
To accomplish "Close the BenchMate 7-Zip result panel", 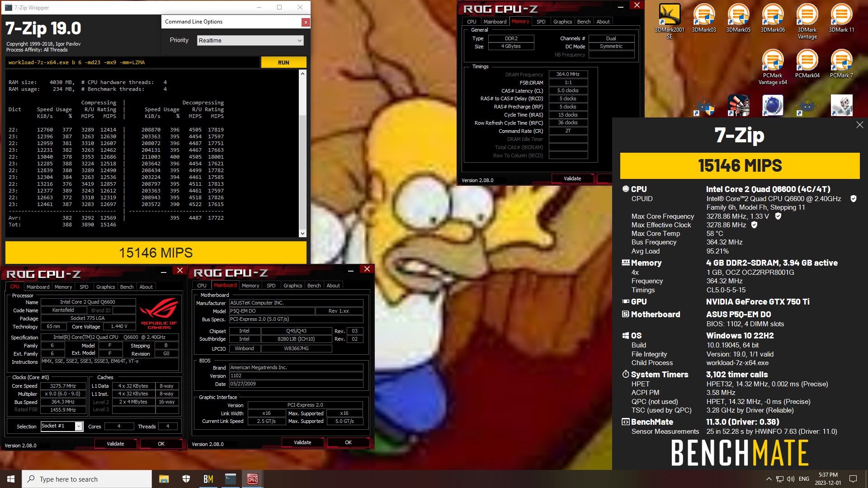I will pos(859,125).
